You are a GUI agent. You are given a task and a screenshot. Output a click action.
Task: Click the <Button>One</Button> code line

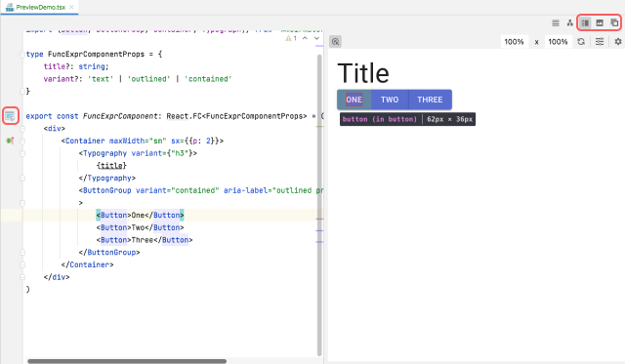[140, 216]
